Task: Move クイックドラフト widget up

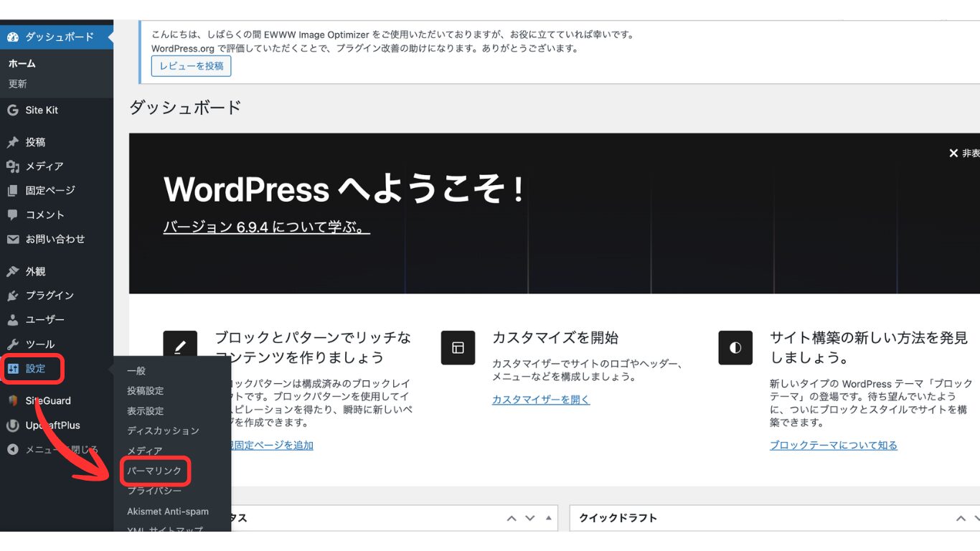Action: tap(961, 518)
